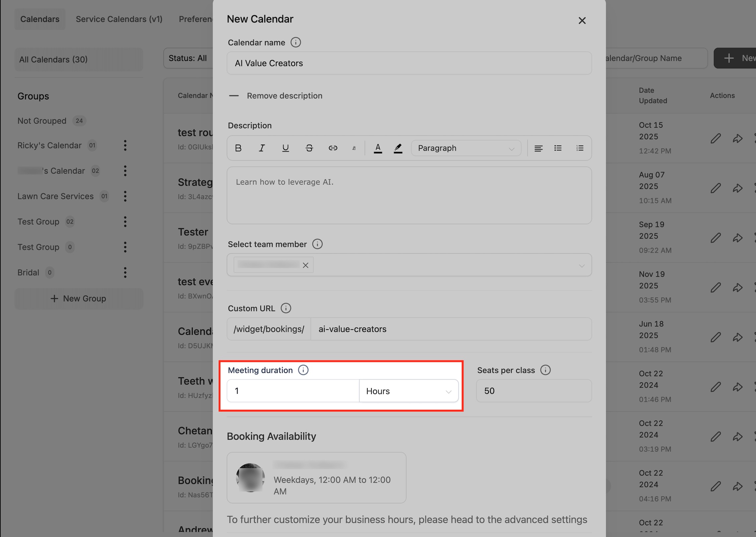This screenshot has height=537, width=756.
Task: Toggle bold formatting in description toolbar
Action: click(238, 148)
